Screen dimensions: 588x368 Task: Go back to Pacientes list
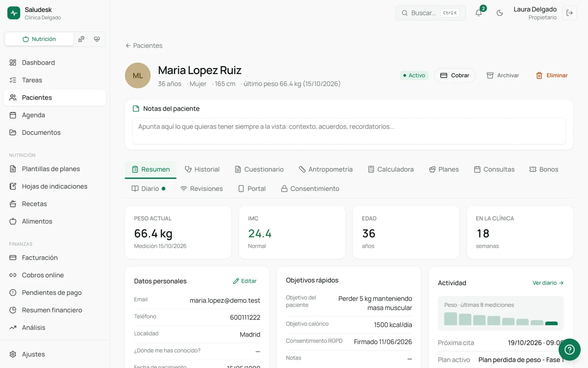pyautogui.click(x=144, y=46)
